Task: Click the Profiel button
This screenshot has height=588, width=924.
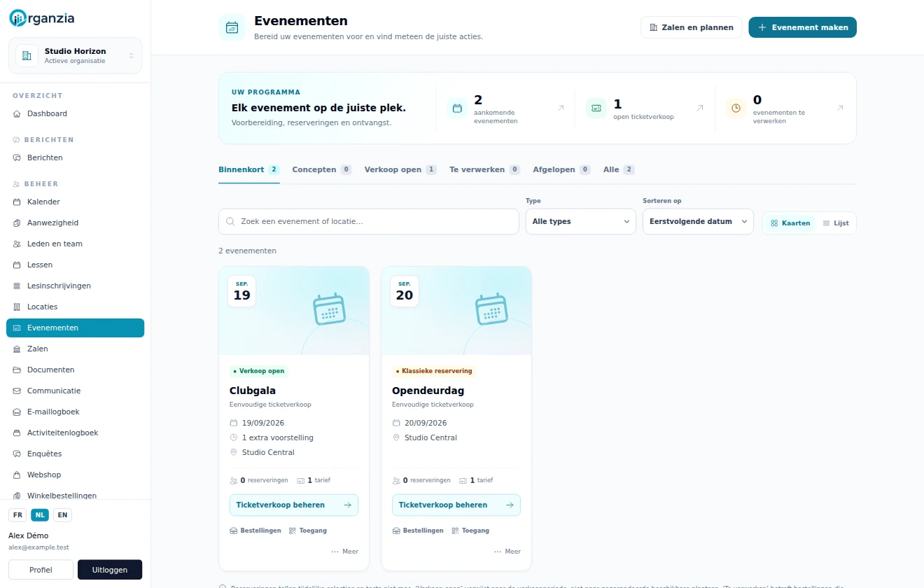Action: (41, 570)
